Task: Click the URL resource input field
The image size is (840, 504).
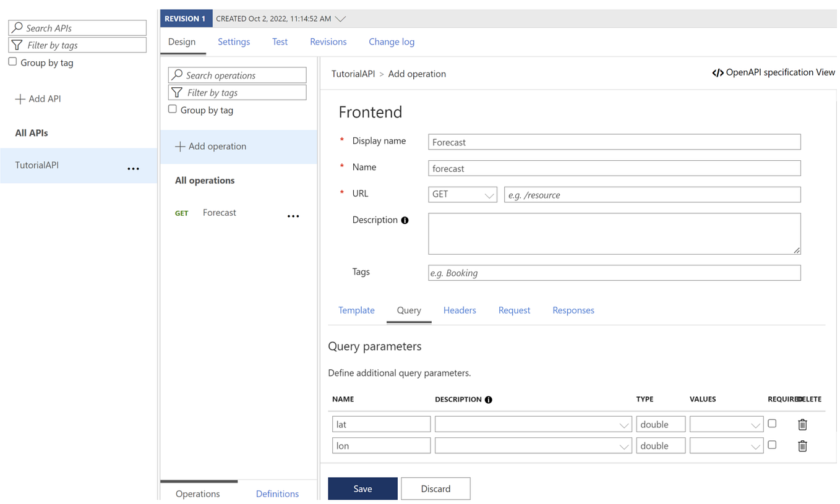Action: pyautogui.click(x=652, y=194)
